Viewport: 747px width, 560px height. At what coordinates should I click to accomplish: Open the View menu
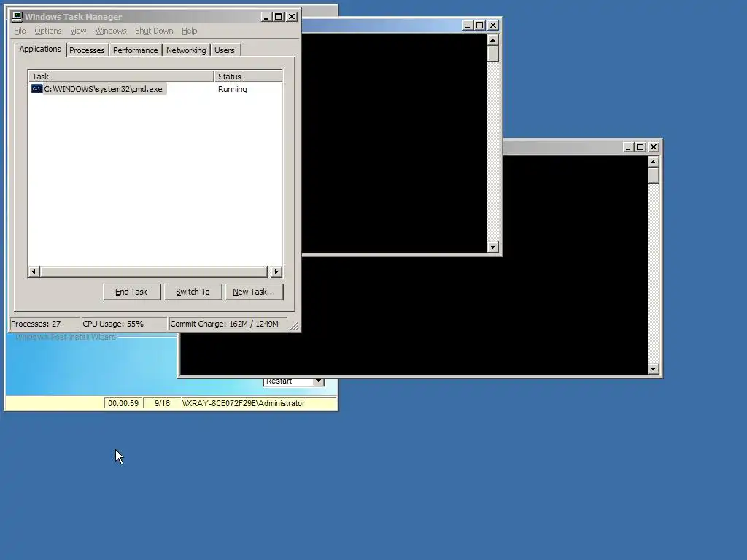pyautogui.click(x=78, y=31)
